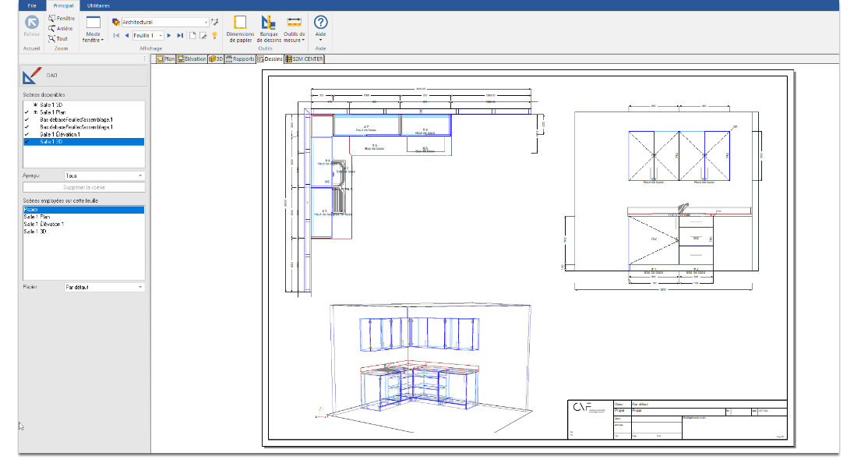Select Papier in scenes used on sheet
The height and width of the screenshot is (460, 868).
(83, 210)
